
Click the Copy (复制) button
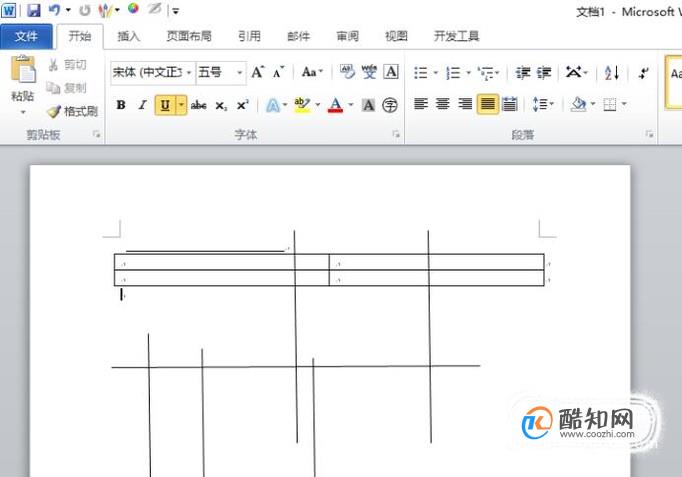pos(67,88)
